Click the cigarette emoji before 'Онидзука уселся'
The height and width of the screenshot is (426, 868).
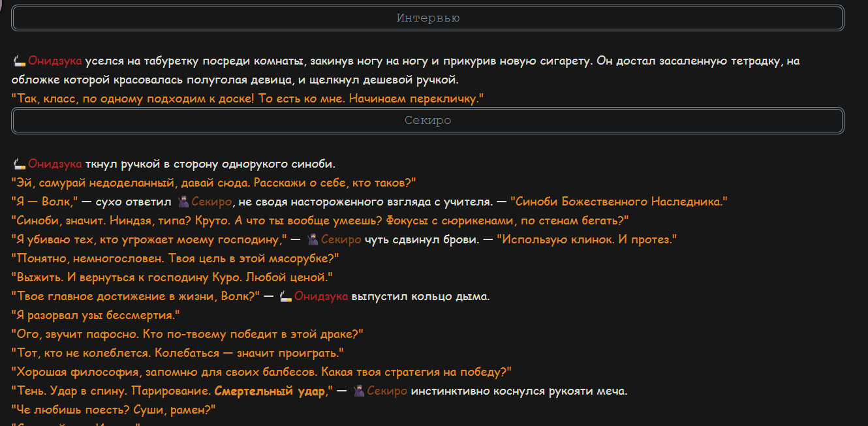point(19,61)
